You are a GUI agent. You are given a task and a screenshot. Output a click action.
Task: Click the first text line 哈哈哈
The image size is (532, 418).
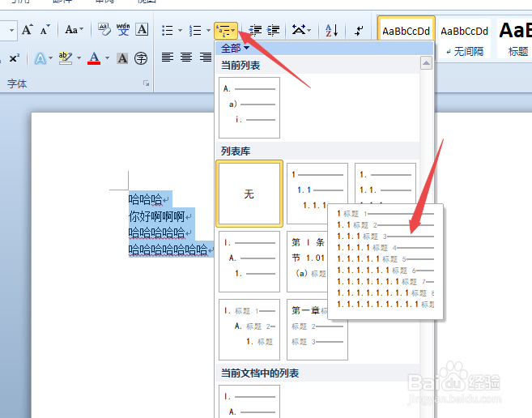point(146,199)
